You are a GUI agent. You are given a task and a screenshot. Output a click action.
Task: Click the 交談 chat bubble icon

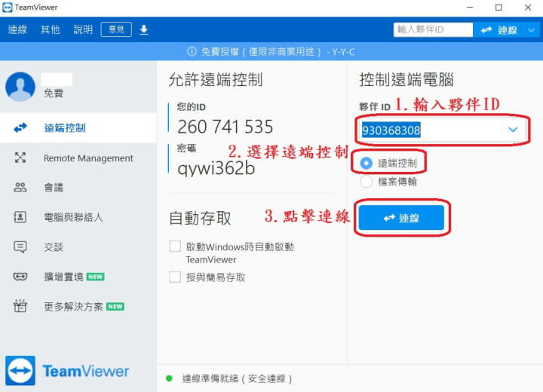(x=20, y=247)
